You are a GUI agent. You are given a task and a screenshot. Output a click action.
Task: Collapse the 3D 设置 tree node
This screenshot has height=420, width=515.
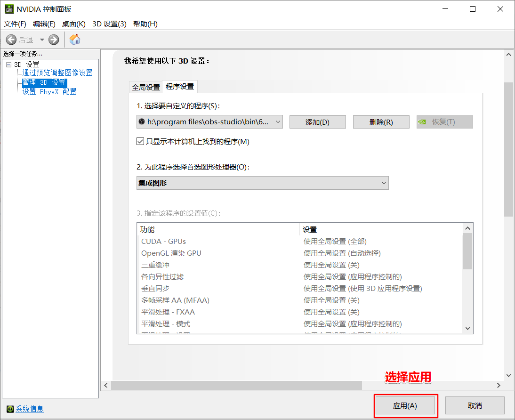tap(9, 65)
